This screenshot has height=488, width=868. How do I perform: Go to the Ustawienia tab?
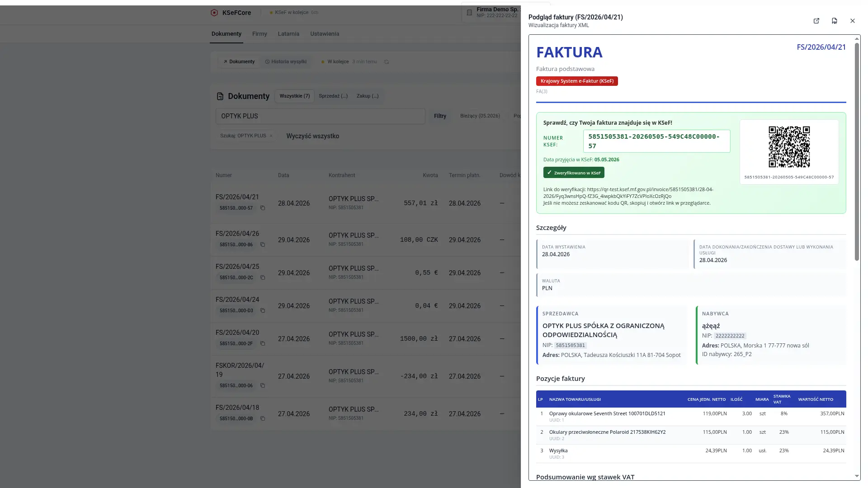[x=325, y=34]
